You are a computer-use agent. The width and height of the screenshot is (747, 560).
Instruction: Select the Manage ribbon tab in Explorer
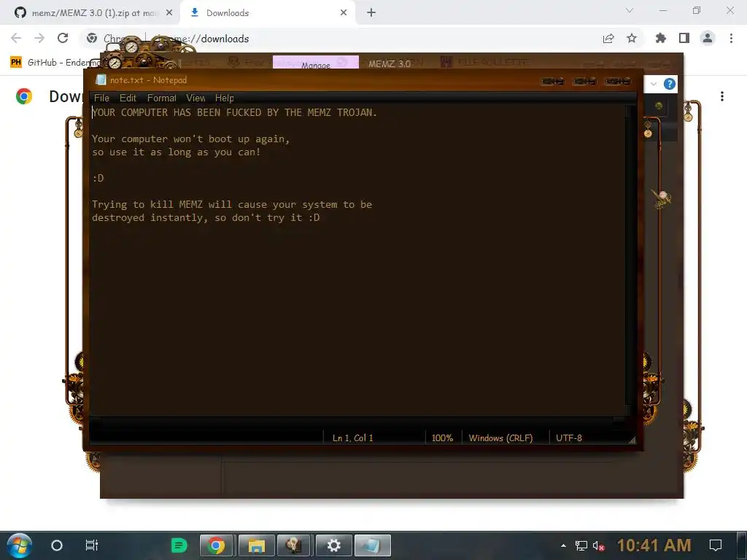[x=315, y=63]
